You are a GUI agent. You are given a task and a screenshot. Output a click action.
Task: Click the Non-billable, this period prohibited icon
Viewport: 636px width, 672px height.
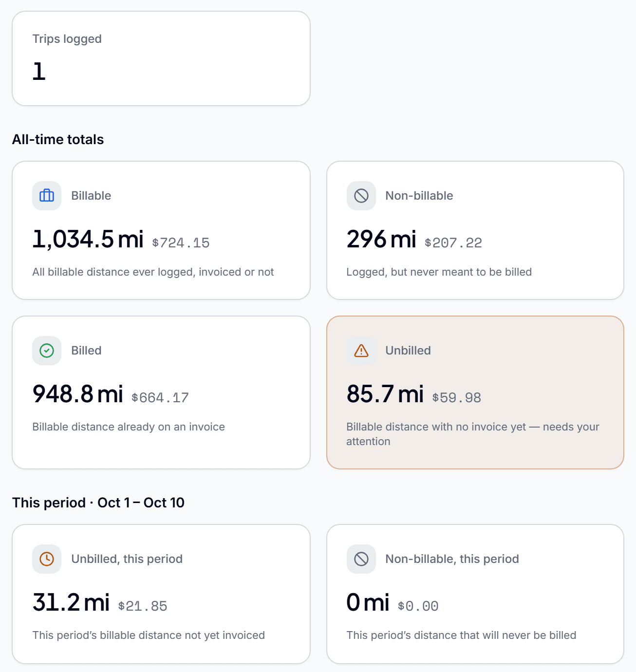point(361,559)
